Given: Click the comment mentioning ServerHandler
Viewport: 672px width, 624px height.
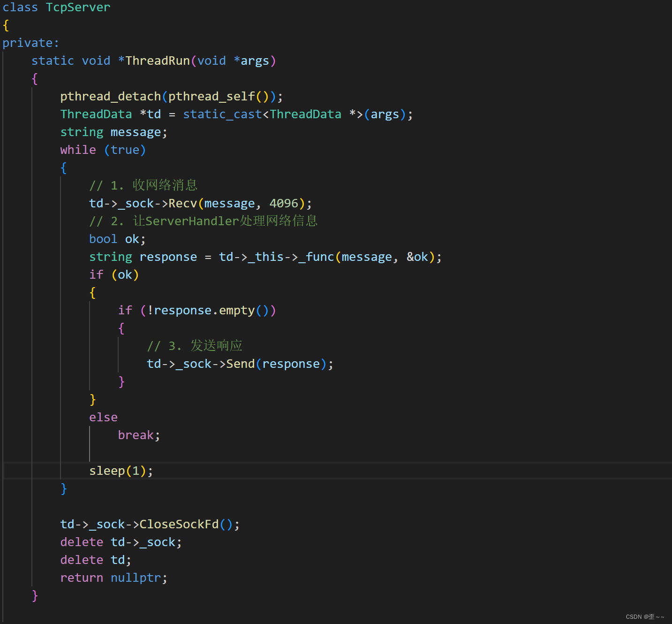Looking at the screenshot, I should [x=204, y=221].
